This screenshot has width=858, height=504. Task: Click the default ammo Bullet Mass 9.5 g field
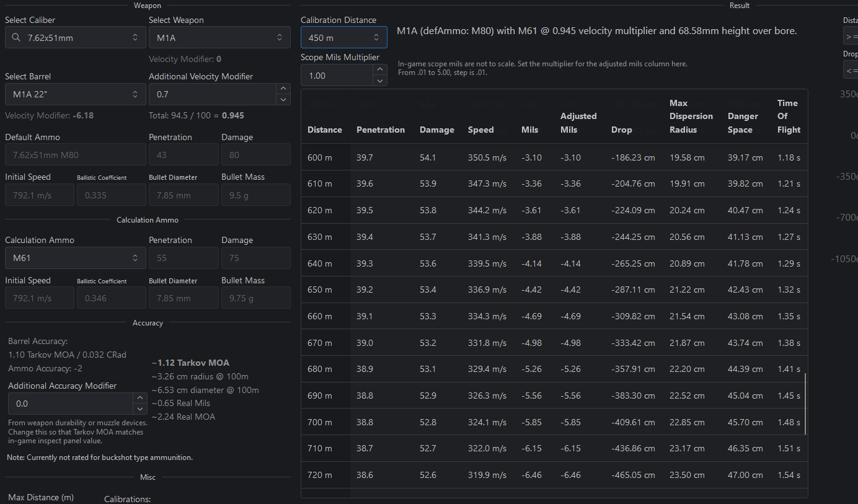pyautogui.click(x=256, y=195)
